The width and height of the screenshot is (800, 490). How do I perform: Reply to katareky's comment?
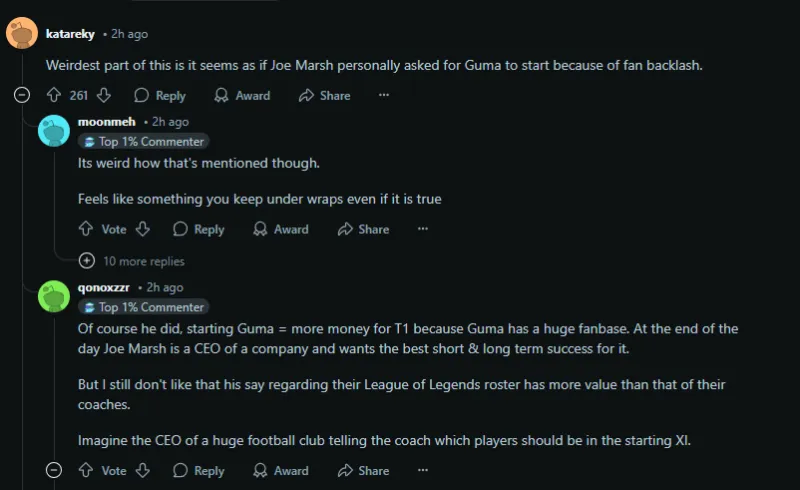pyautogui.click(x=160, y=95)
